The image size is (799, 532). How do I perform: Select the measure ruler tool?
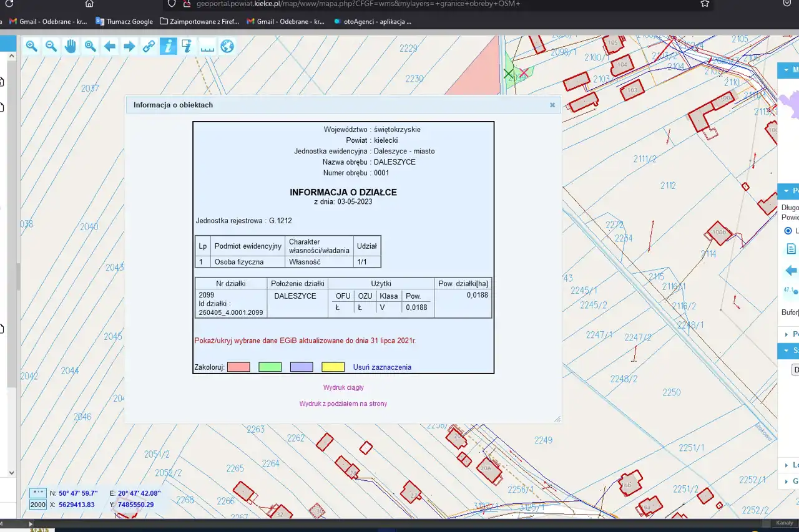[207, 46]
